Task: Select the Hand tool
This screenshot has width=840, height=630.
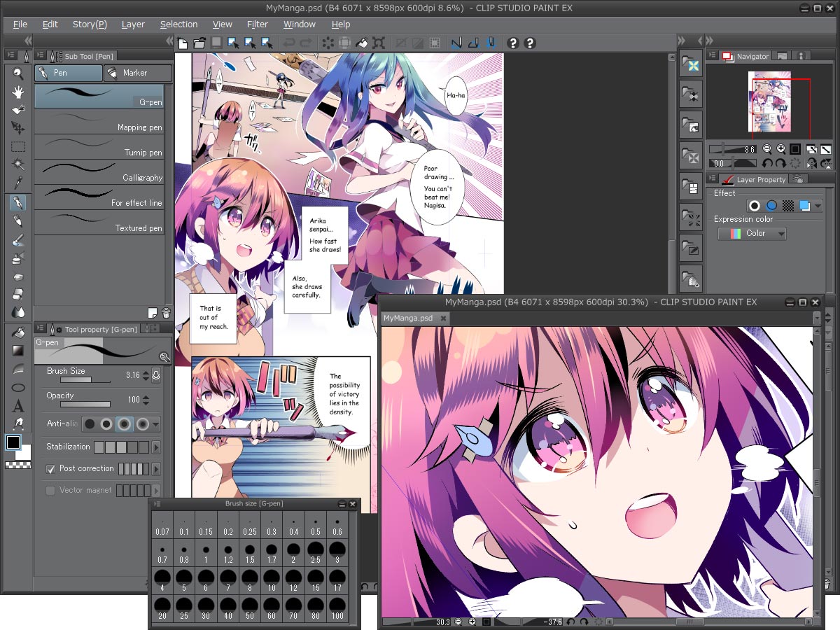Action: [x=17, y=90]
